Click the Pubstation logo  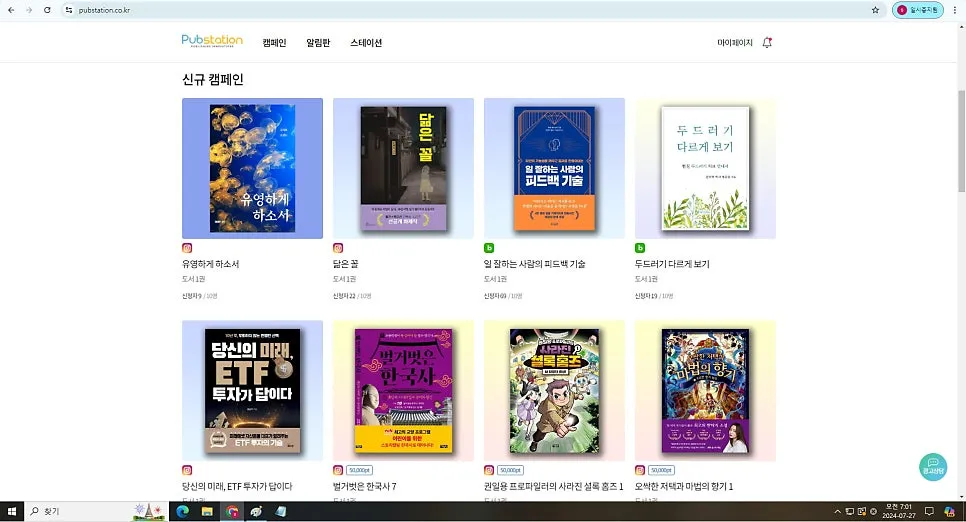[x=212, y=41]
